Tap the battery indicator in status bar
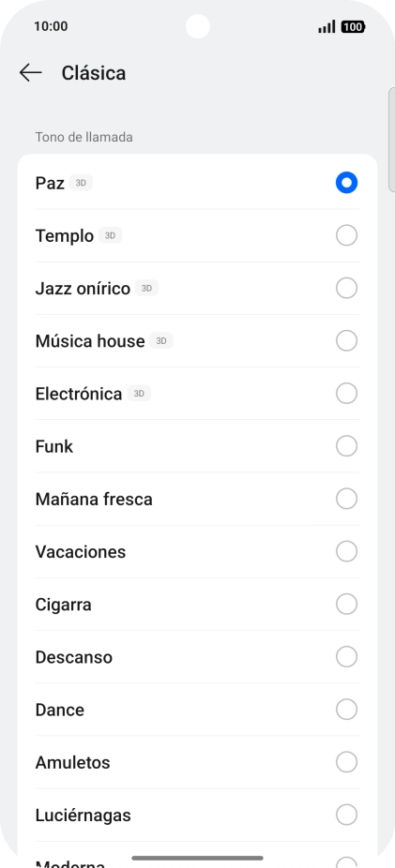 click(353, 26)
